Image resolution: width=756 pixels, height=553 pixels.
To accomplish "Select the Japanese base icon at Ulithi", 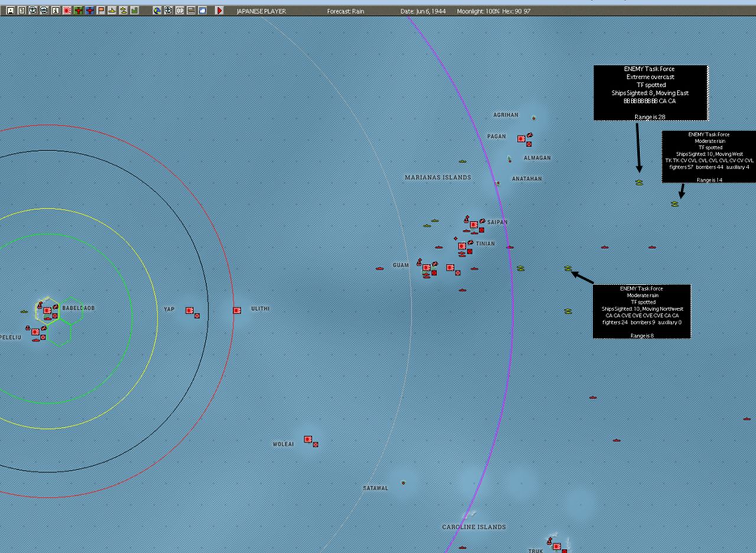I will click(237, 310).
